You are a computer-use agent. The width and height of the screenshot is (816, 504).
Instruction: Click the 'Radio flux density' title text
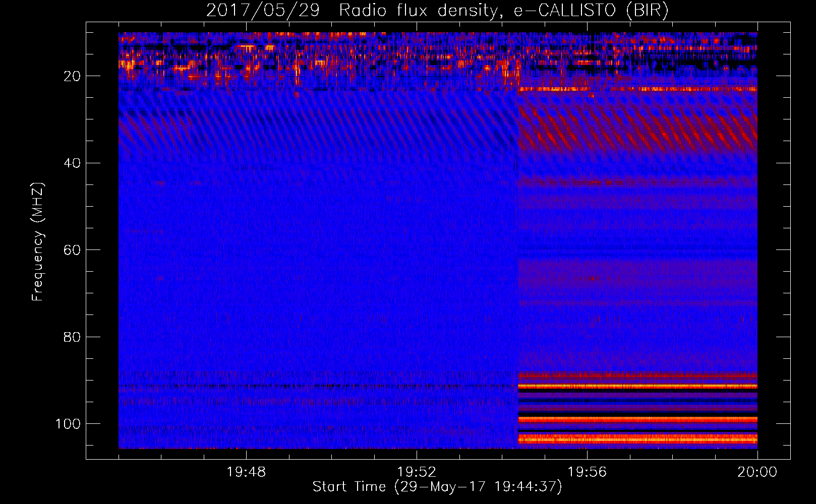point(419,11)
